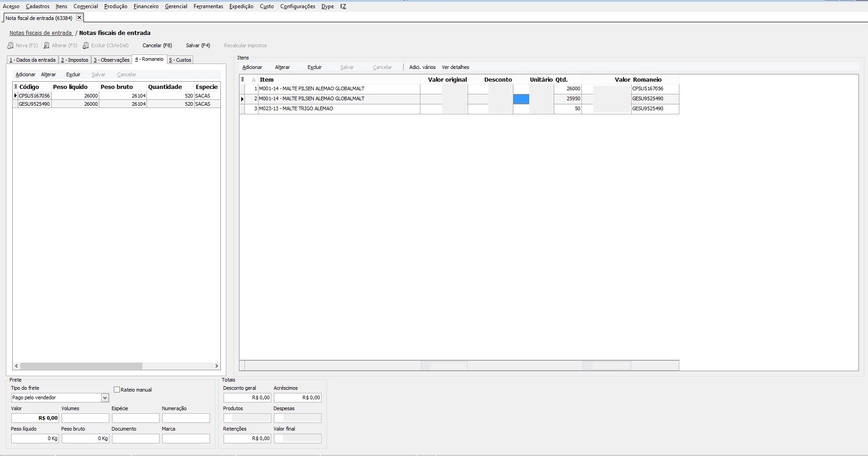Click Excluir in the Itens panel
The image size is (868, 456).
coord(314,67)
